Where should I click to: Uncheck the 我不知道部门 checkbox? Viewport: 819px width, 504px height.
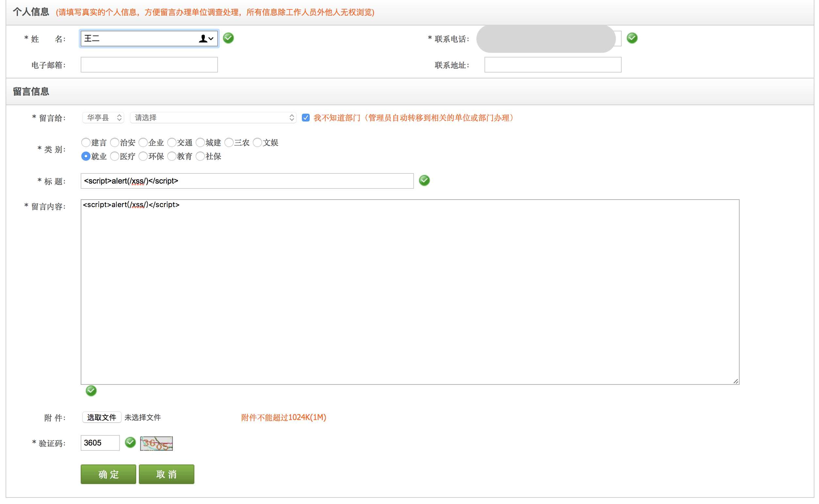(x=306, y=118)
